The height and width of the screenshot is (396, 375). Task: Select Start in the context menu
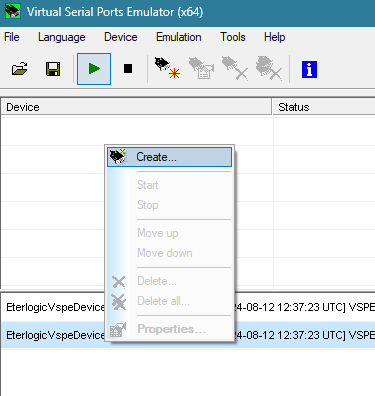tap(169, 185)
